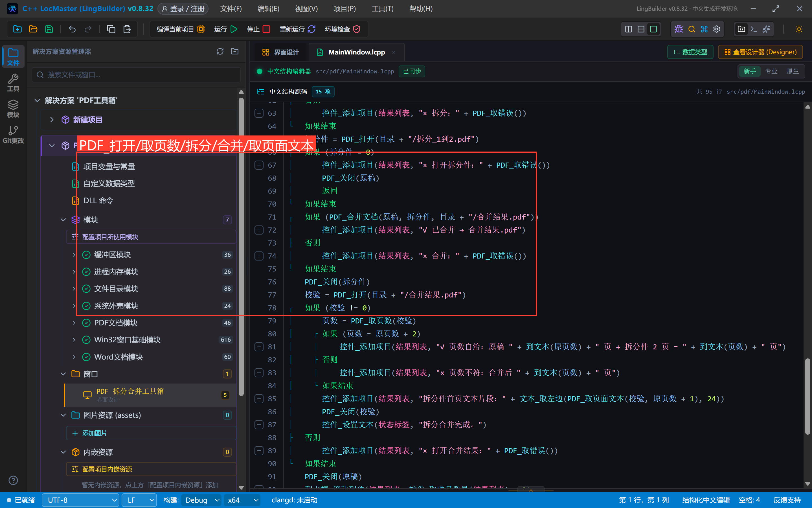Toggle the fold marker on line 63
The image size is (812, 508).
coord(259,113)
